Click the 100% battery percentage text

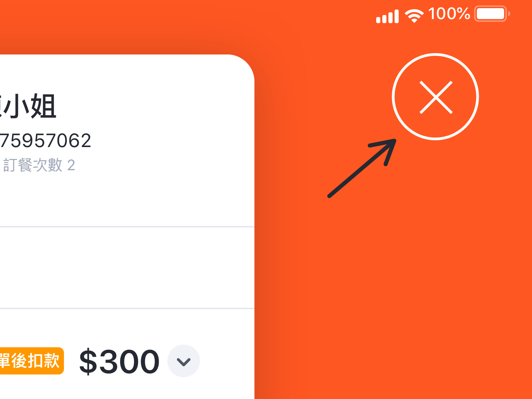[449, 14]
